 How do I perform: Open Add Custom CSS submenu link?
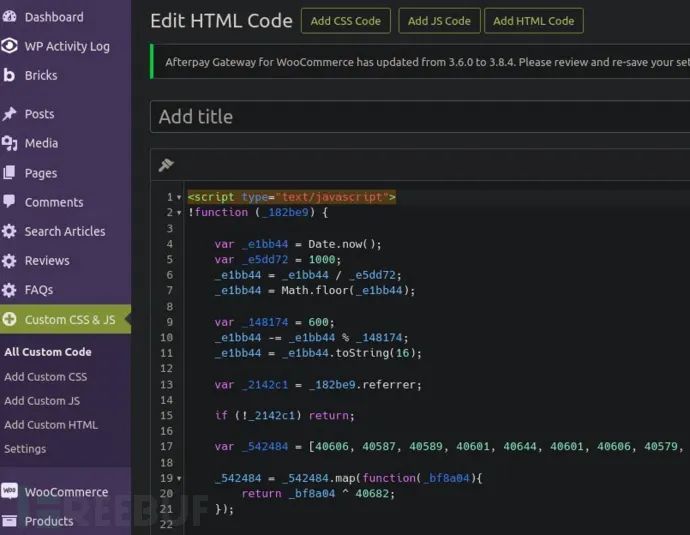pos(46,377)
